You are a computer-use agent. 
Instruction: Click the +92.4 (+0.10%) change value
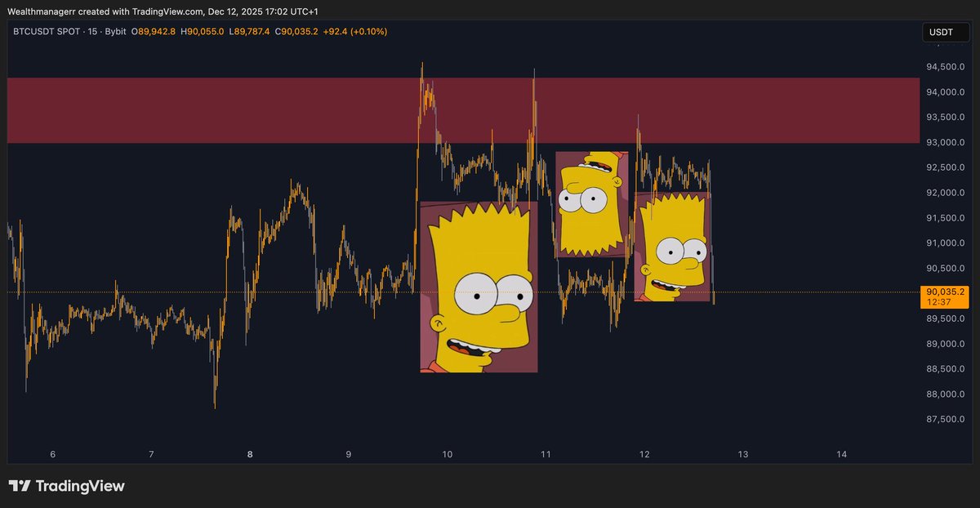[x=355, y=32]
